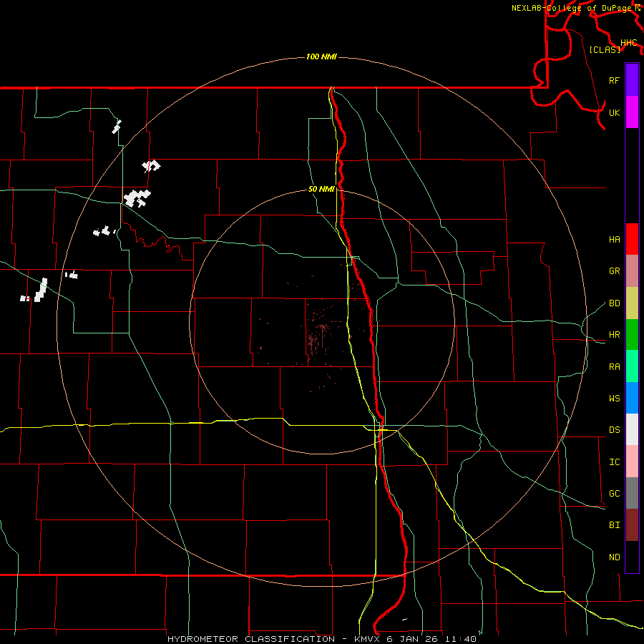Click the Hydrometeor Classification KMVX title caption
The width and height of the screenshot is (644, 644).
(x=322, y=639)
